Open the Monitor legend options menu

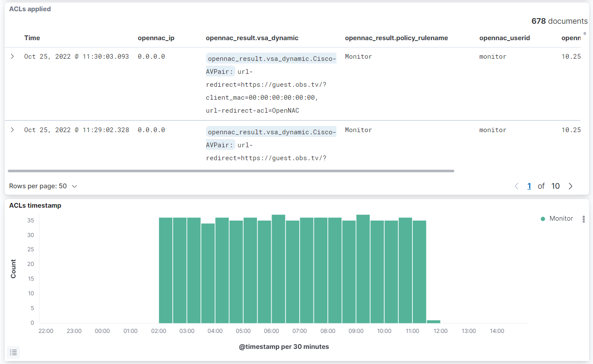tap(583, 219)
